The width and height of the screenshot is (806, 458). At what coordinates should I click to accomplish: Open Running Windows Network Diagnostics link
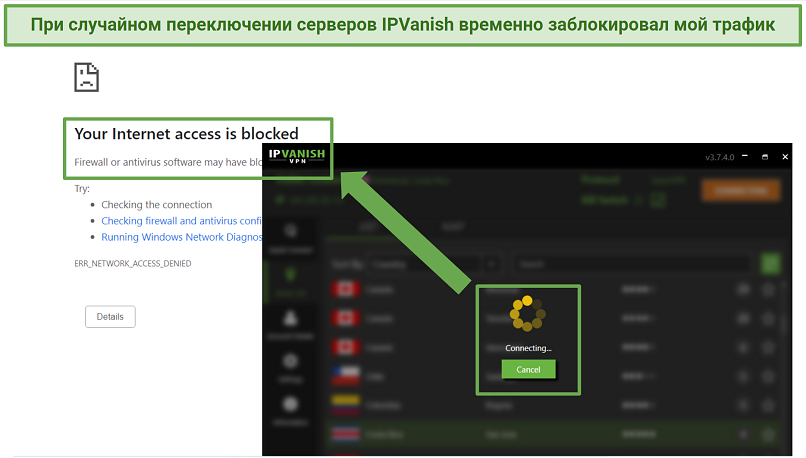coord(181,237)
